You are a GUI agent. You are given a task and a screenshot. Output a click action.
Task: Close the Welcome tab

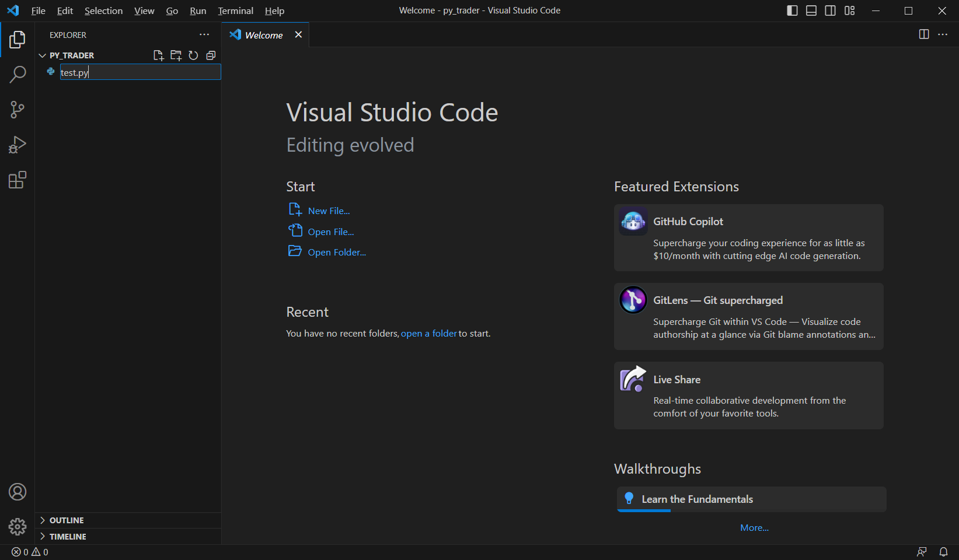(x=298, y=35)
